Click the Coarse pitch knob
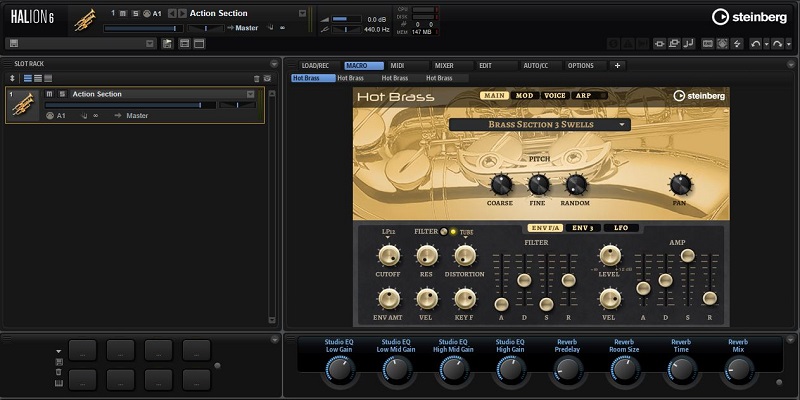800x400 pixels. coord(501,184)
